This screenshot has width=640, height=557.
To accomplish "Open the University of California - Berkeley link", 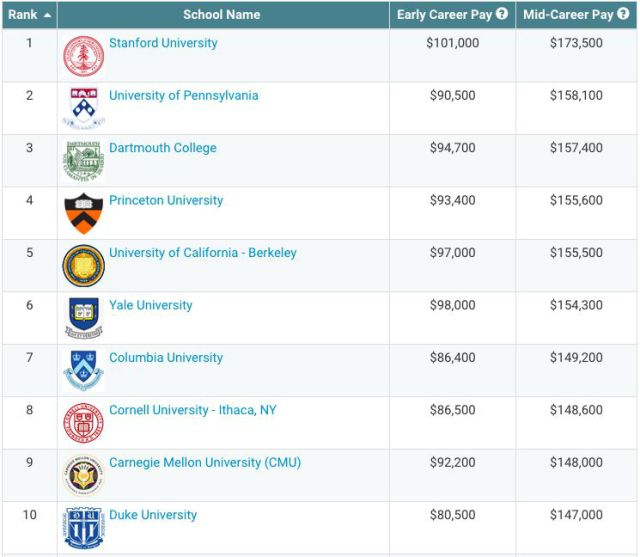I will pyautogui.click(x=203, y=253).
